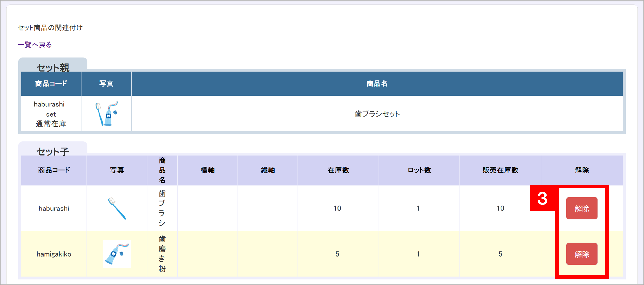Image resolution: width=644 pixels, height=285 pixels.
Task: Click 解除 button for haburashi row
Action: pos(582,208)
